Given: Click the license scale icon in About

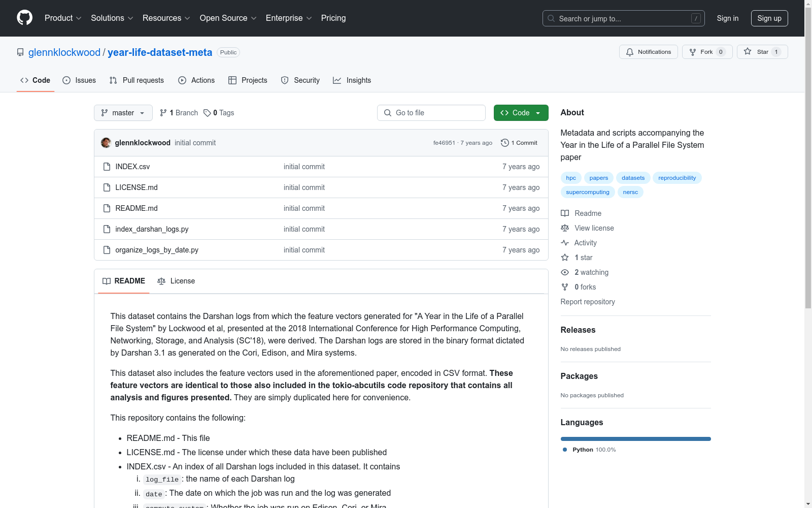Looking at the screenshot, I should click(565, 228).
